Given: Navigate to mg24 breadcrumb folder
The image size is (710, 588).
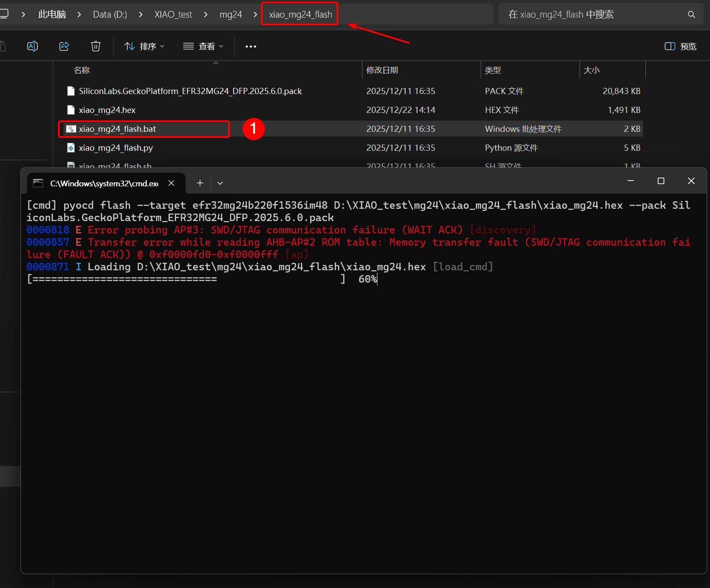Looking at the screenshot, I should click(x=231, y=15).
